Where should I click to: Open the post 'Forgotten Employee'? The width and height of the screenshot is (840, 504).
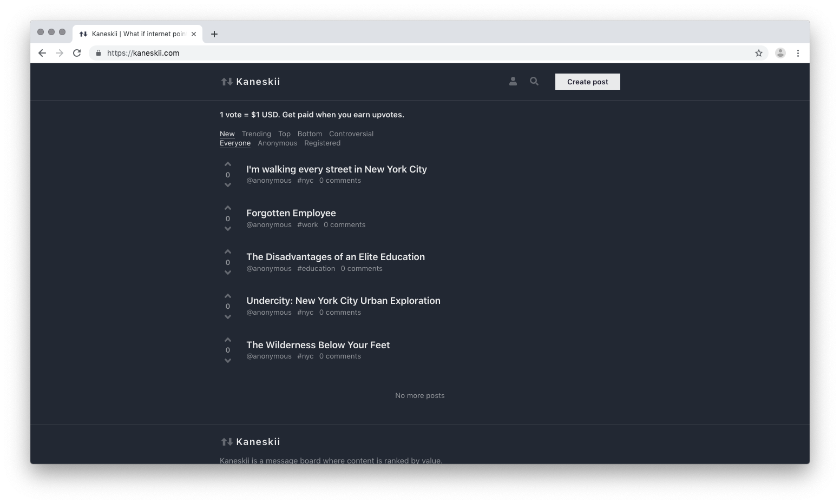tap(291, 213)
